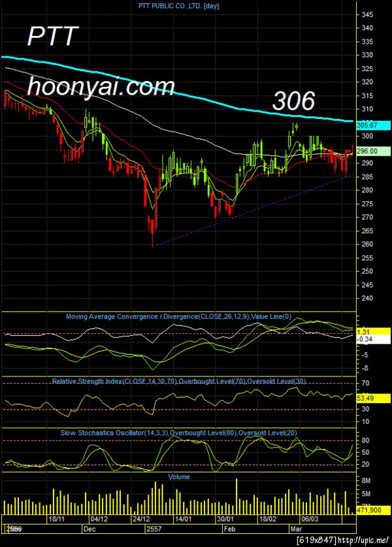Click the 255 price axis label

click(x=367, y=258)
